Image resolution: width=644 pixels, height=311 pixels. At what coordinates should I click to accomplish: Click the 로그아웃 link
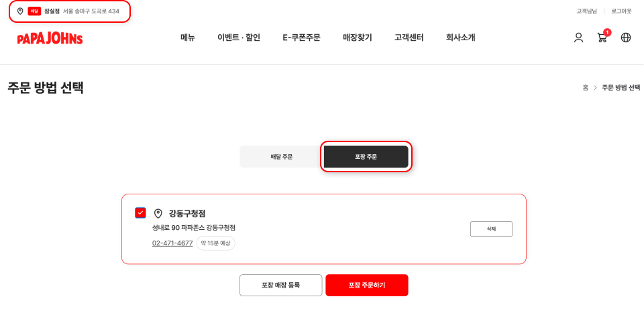tap(621, 11)
